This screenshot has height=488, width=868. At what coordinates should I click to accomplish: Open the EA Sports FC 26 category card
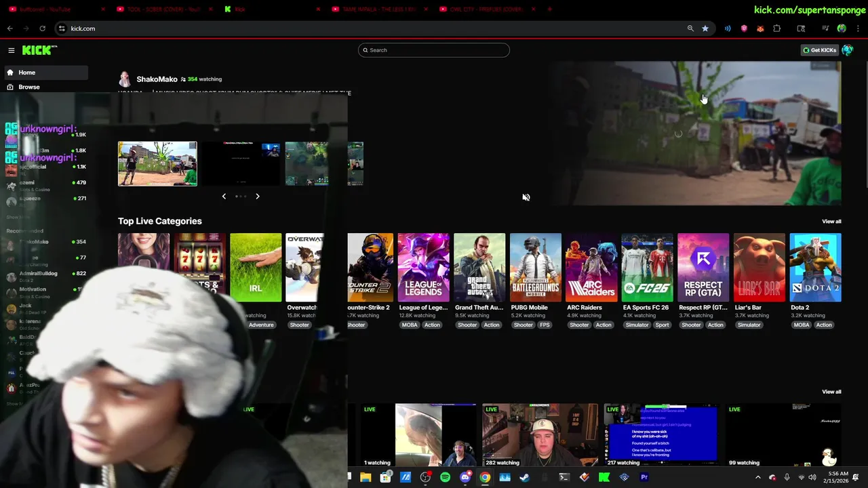648,267
